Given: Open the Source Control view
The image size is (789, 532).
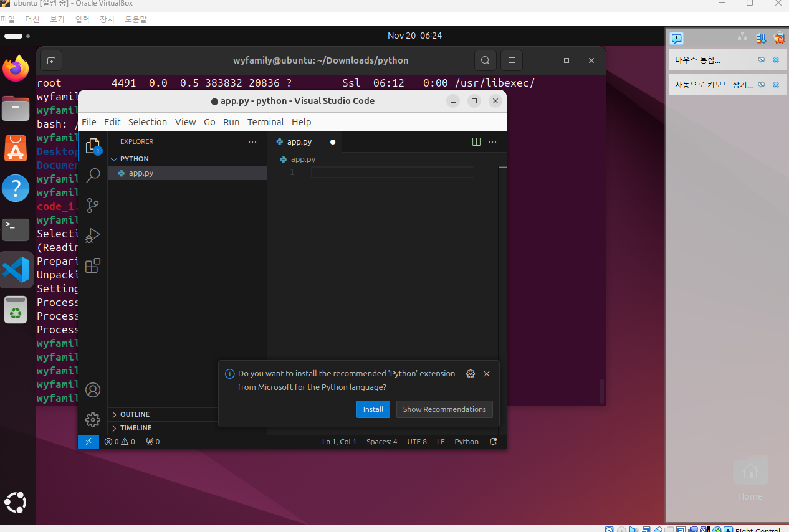Looking at the screenshot, I should [x=93, y=206].
